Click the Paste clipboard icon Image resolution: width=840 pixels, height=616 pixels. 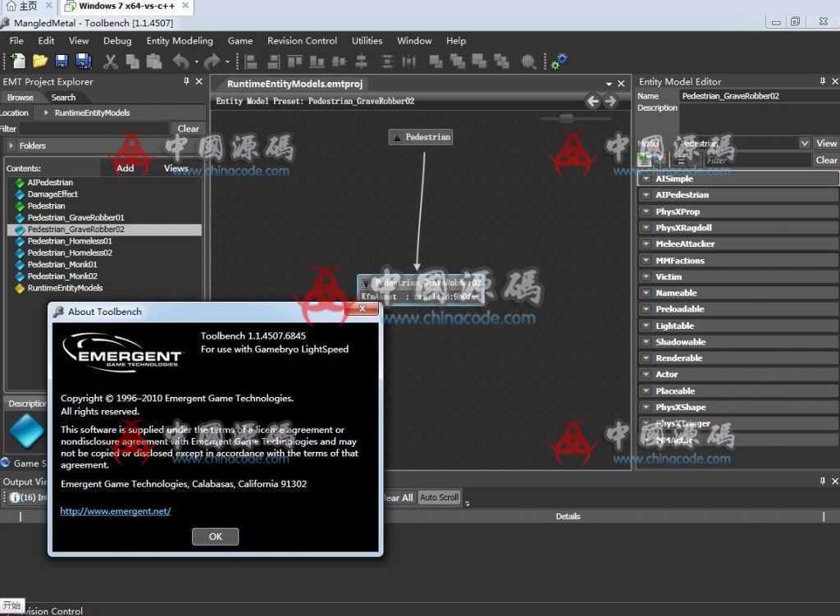point(154,62)
